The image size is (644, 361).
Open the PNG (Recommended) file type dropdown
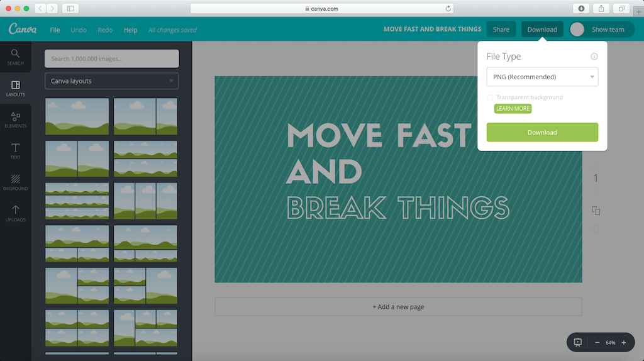tap(542, 77)
